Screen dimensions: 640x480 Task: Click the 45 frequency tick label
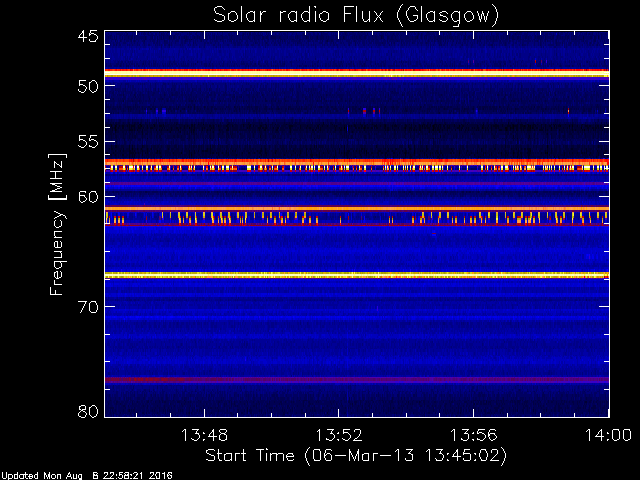click(88, 36)
